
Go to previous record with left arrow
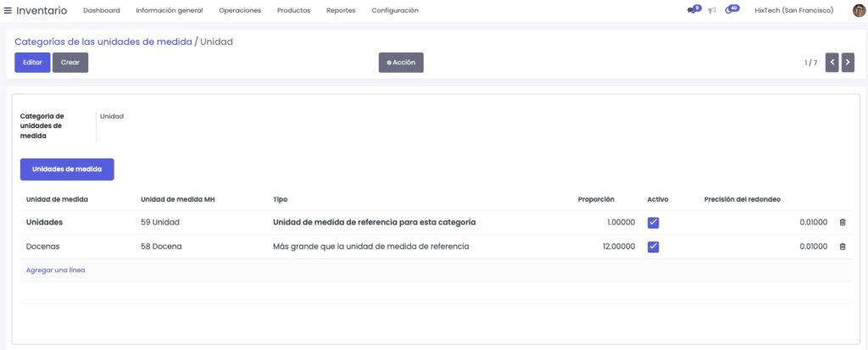[x=832, y=63]
